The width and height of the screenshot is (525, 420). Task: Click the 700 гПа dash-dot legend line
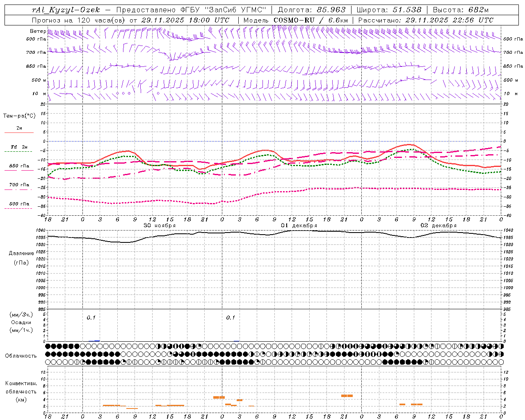(19, 189)
